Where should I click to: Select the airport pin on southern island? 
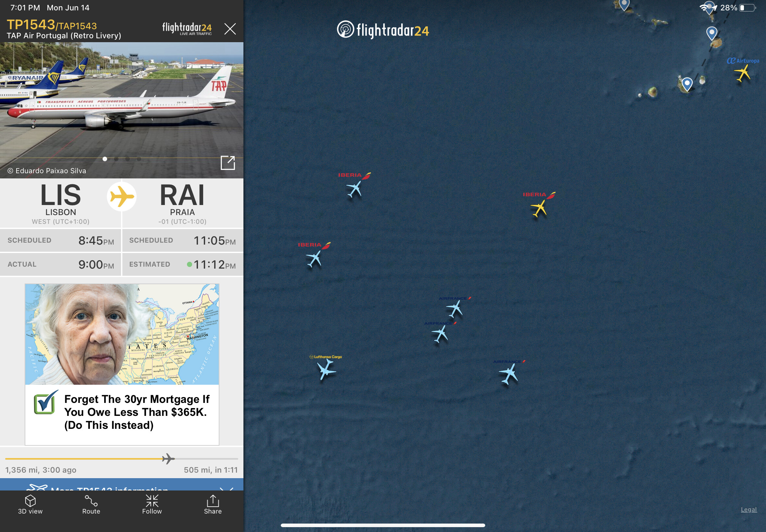point(687,84)
